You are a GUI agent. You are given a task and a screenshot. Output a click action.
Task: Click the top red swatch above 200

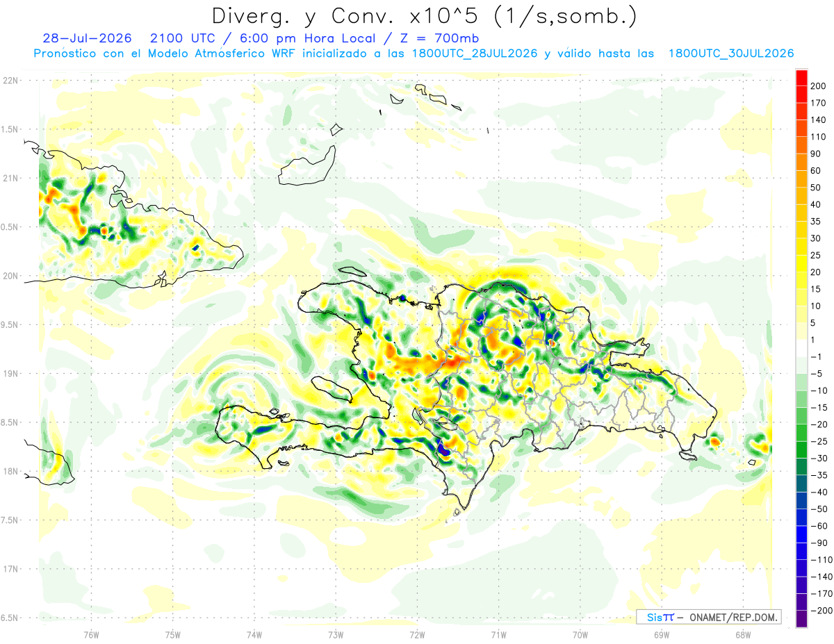(801, 77)
